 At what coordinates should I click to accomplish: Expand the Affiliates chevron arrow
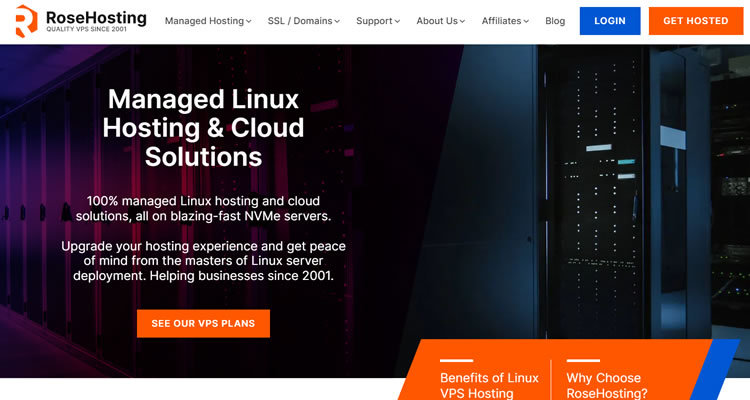526,22
